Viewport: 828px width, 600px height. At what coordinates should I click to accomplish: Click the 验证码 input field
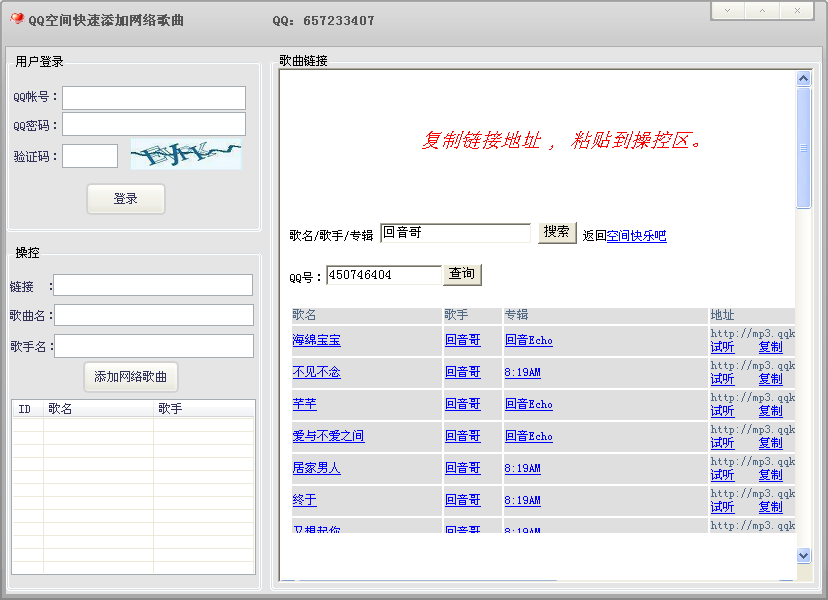90,156
